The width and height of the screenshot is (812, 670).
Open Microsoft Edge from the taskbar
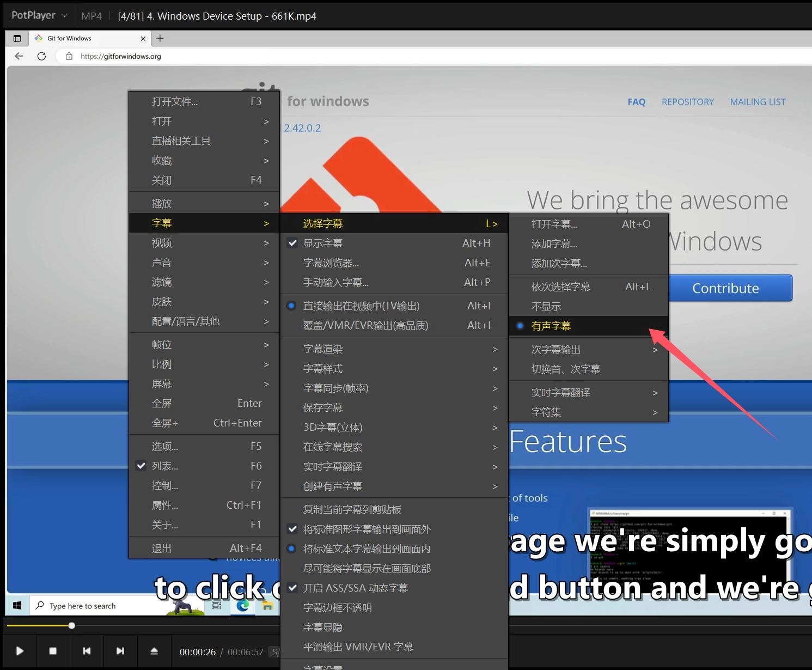point(242,606)
